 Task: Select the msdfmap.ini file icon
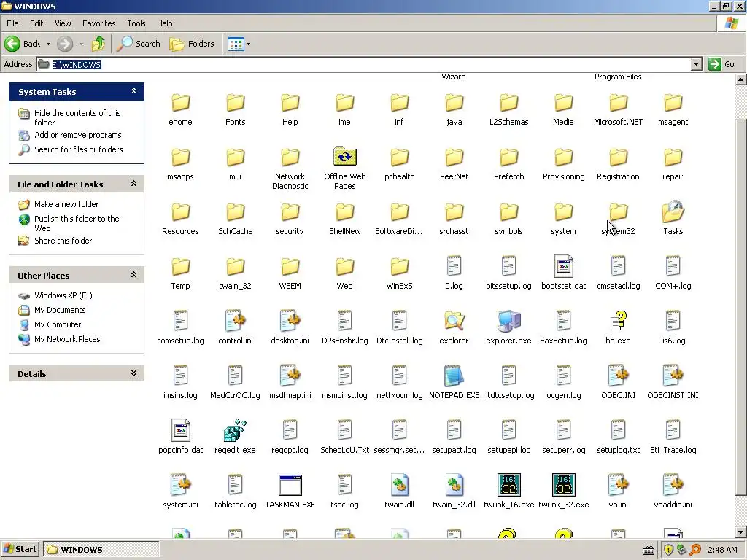[x=290, y=376]
